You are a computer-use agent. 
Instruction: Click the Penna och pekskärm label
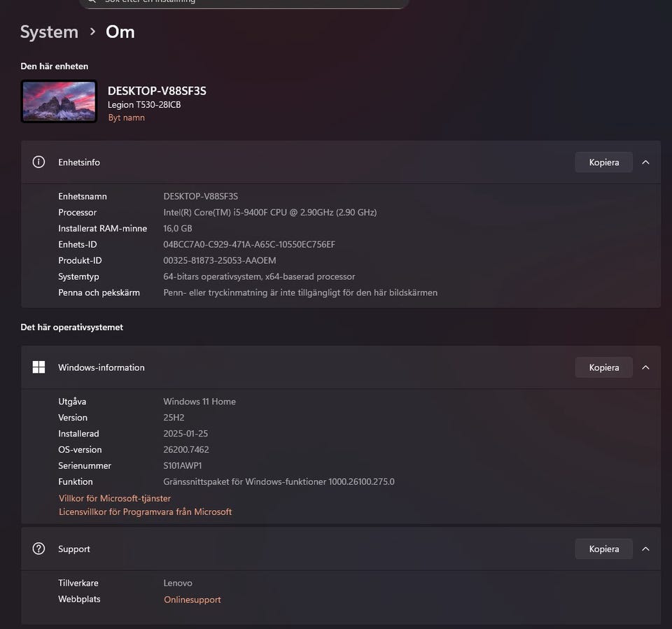click(99, 292)
